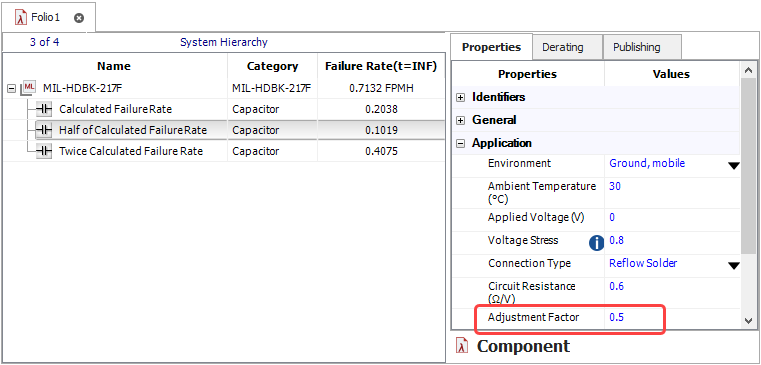Click the Component lambda icon

point(463,346)
